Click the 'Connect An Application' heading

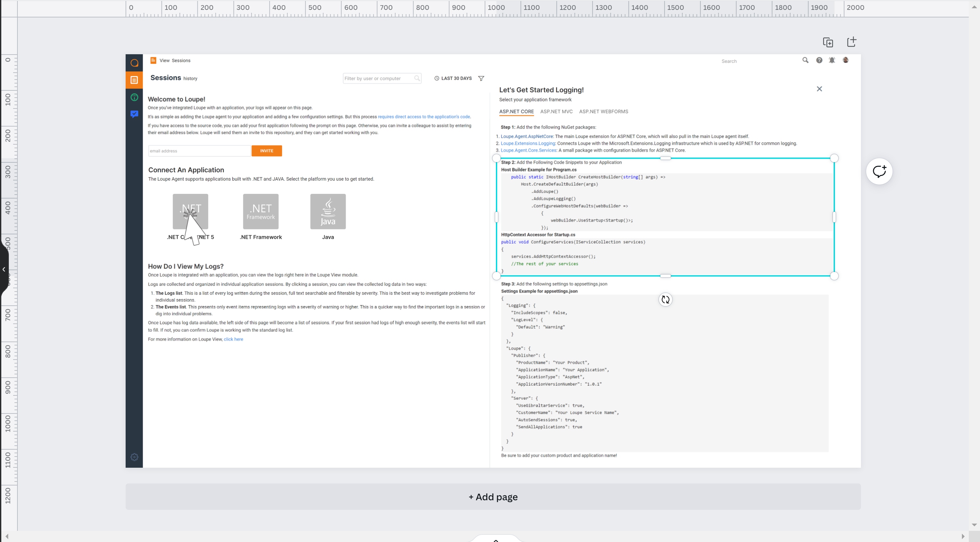(186, 170)
